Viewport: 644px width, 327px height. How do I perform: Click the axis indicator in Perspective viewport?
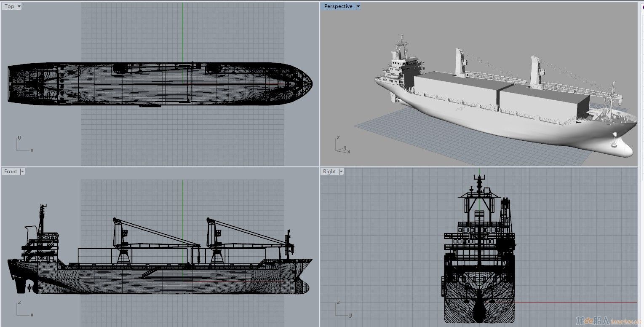(x=343, y=144)
